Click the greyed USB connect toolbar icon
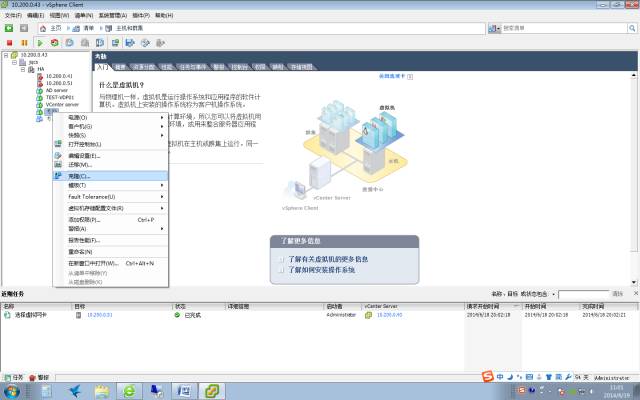This screenshot has height=400, width=640. click(160, 43)
